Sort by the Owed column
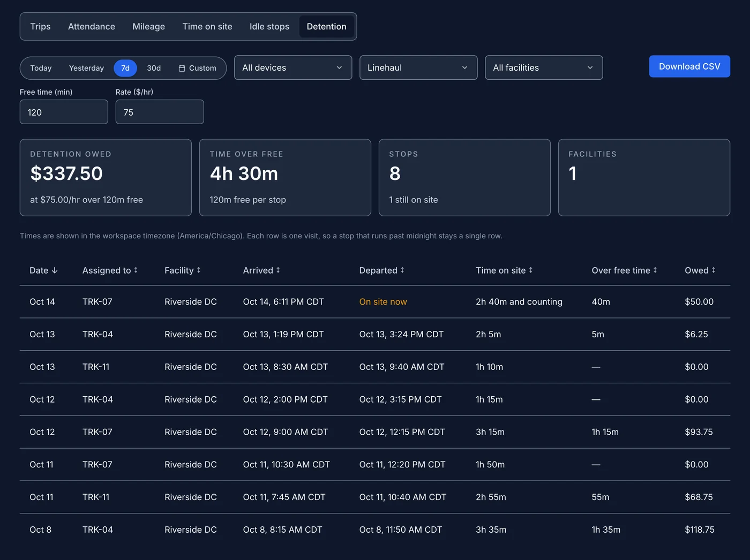 point(700,270)
